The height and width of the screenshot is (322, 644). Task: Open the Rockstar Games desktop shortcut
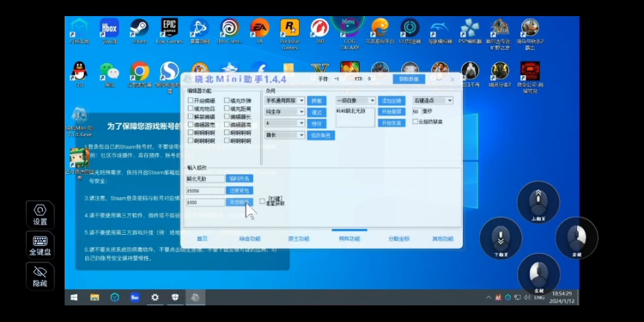click(290, 34)
